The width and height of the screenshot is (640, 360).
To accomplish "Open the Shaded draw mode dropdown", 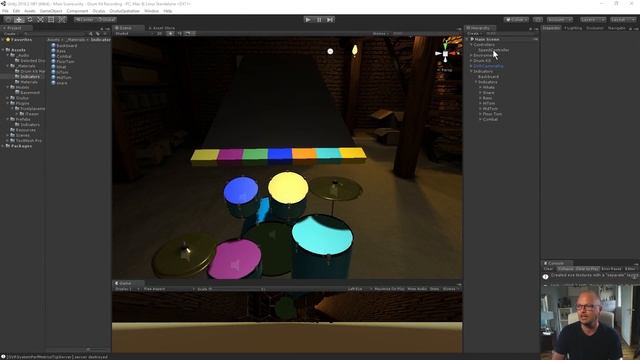I will 133,33.
